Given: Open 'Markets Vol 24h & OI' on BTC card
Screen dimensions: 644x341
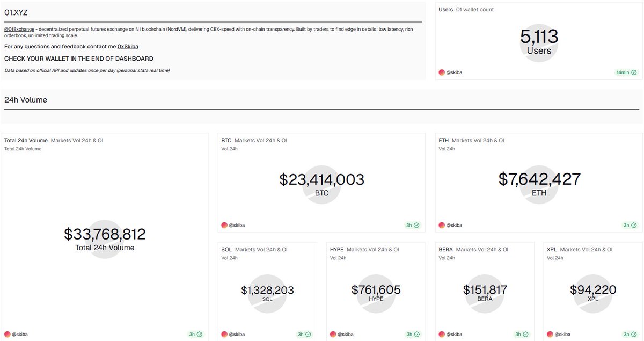Looking at the screenshot, I should 261,141.
